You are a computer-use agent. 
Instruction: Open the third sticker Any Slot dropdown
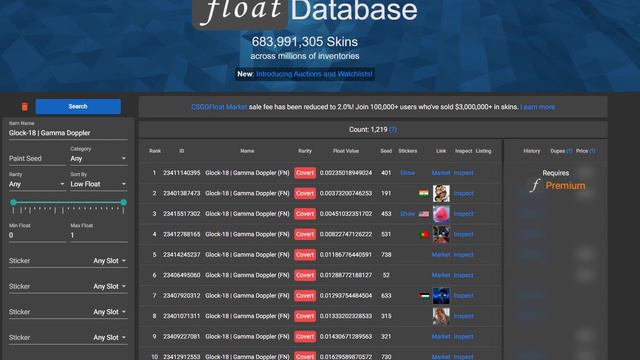(109, 312)
